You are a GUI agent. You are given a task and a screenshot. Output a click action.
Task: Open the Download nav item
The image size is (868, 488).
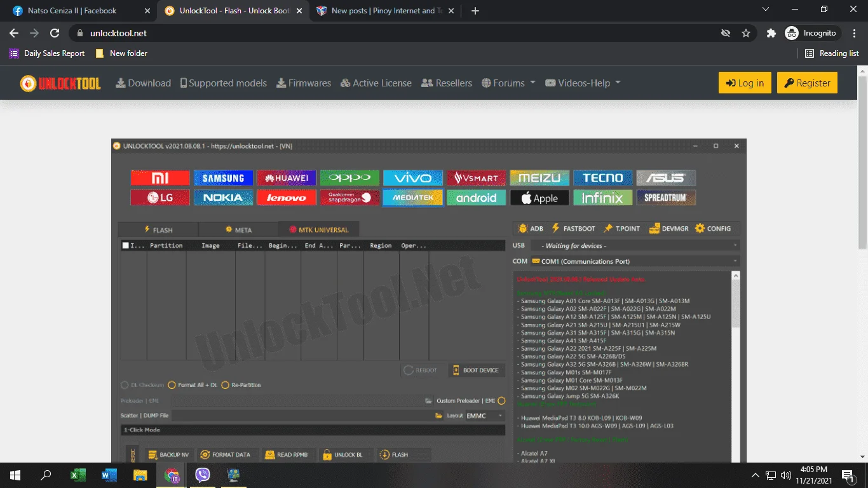[143, 83]
